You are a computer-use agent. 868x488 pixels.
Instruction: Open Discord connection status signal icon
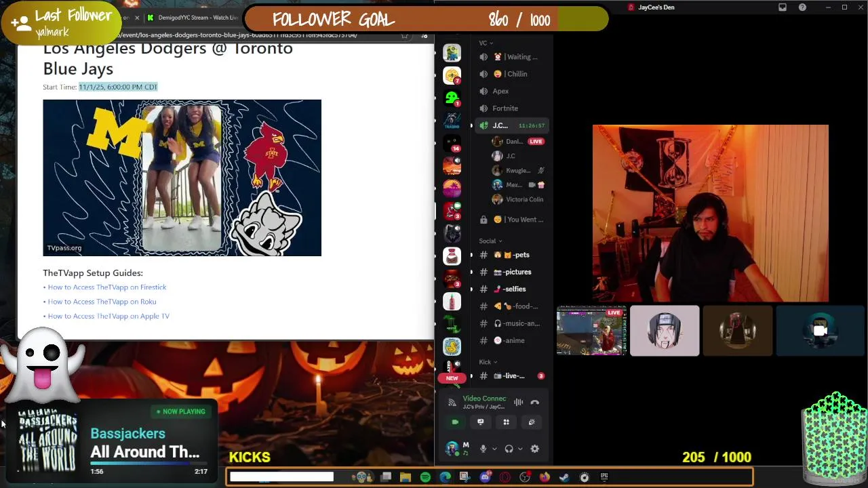452,403
